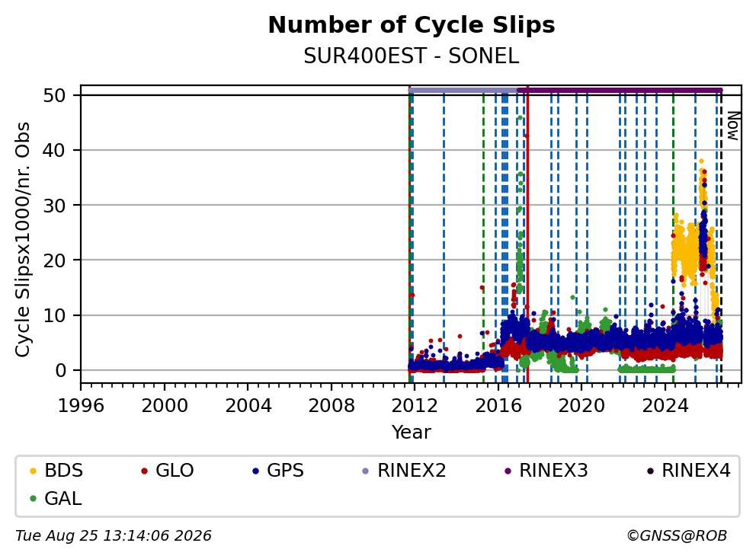Click the 2020 x-axis tick label
This screenshot has height=559, width=756.
[581, 406]
